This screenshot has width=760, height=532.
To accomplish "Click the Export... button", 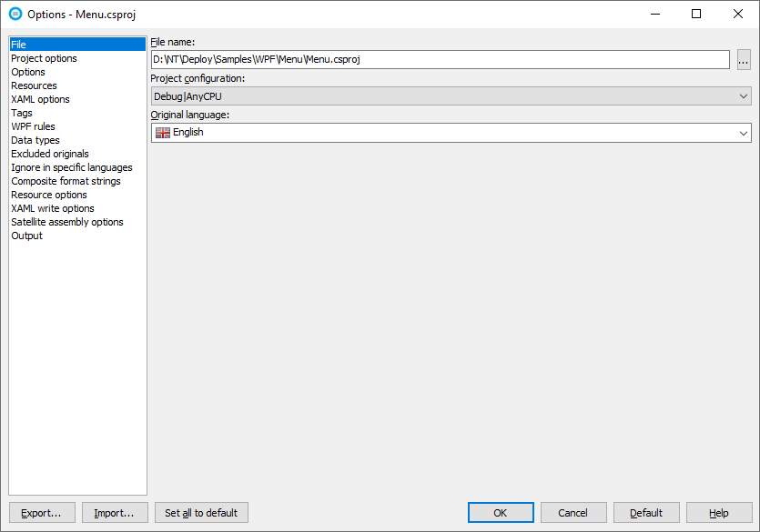I will 42,513.
